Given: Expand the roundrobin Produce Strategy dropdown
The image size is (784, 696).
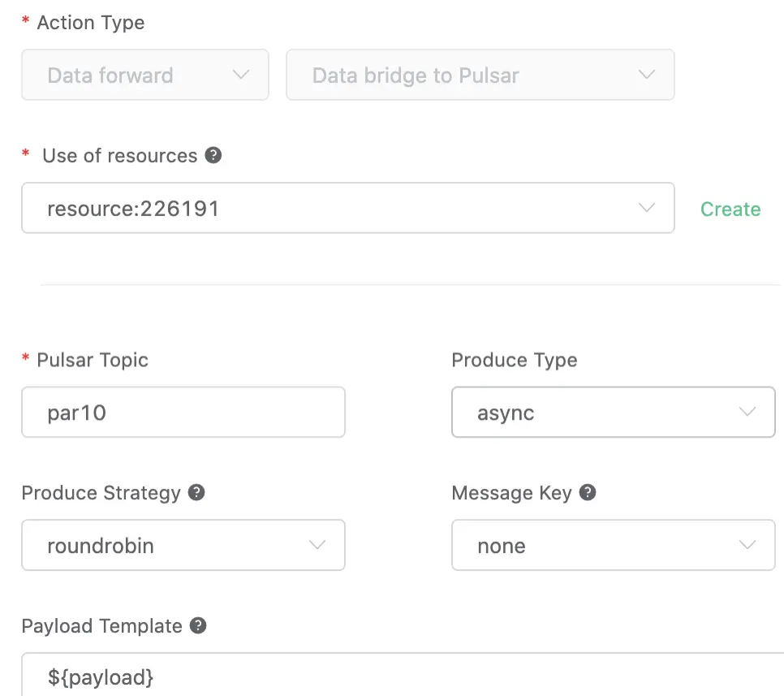Looking at the screenshot, I should 183,545.
